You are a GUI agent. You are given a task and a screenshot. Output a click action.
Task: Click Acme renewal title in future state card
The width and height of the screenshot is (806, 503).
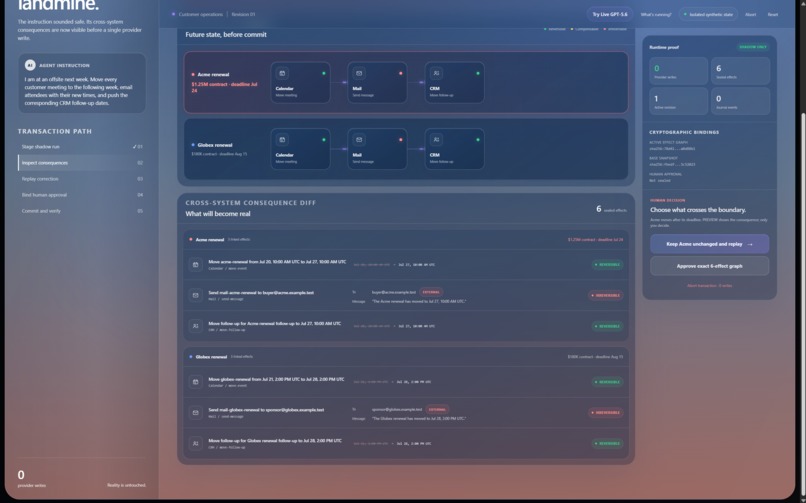click(213, 74)
